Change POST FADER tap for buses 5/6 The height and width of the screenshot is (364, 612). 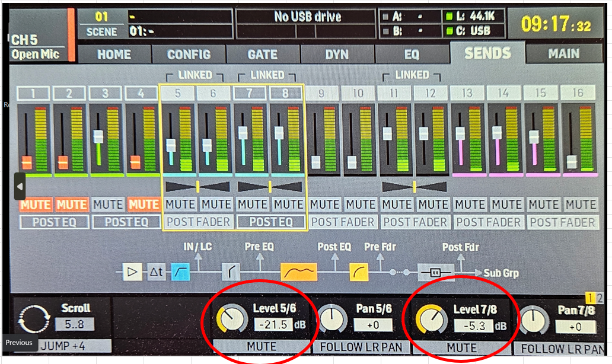[198, 222]
